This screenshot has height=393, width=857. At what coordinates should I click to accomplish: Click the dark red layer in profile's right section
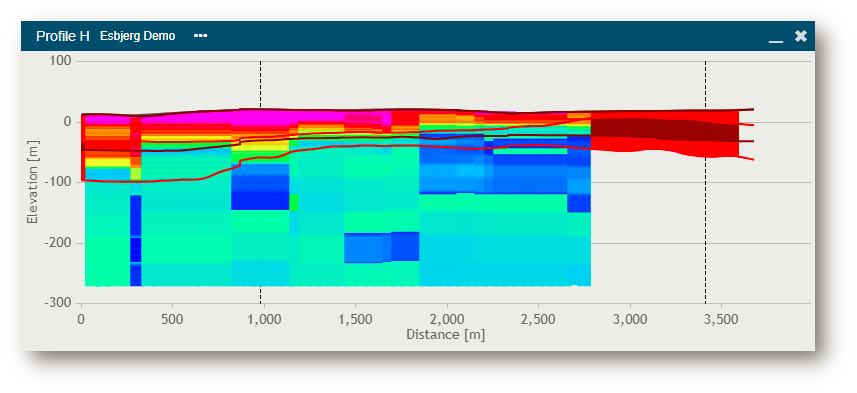click(664, 130)
